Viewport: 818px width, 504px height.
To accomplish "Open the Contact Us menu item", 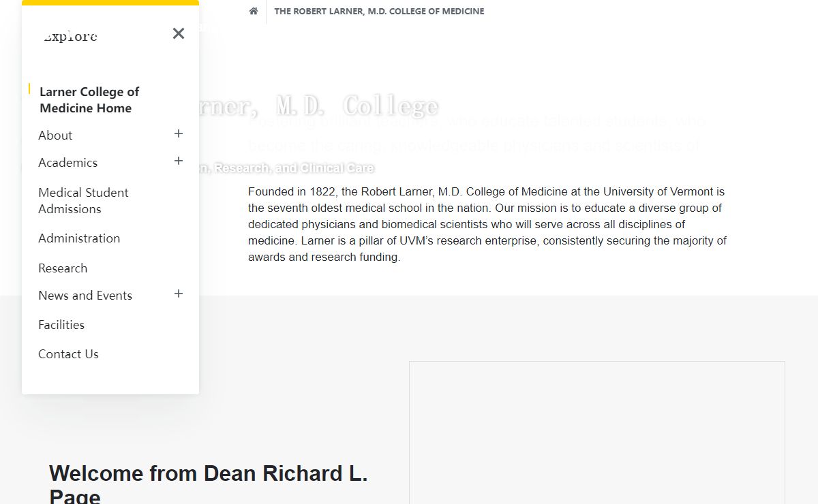I will click(x=68, y=354).
